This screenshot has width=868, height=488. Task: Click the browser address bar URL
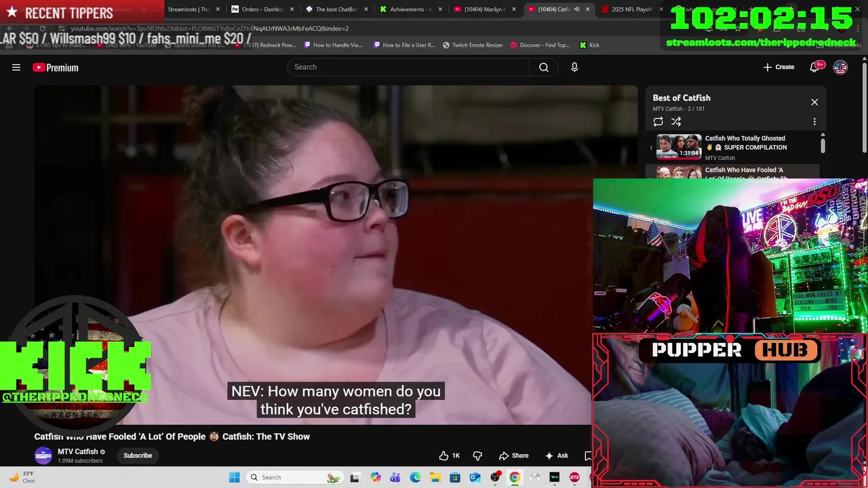(x=210, y=28)
